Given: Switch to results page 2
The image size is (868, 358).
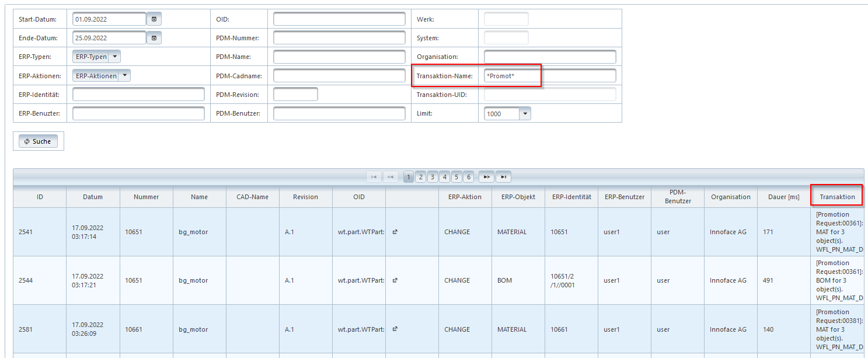Looking at the screenshot, I should pos(421,177).
